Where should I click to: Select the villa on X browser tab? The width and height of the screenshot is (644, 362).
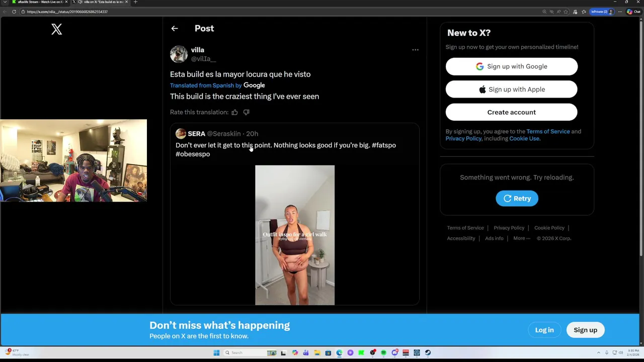pyautogui.click(x=101, y=2)
